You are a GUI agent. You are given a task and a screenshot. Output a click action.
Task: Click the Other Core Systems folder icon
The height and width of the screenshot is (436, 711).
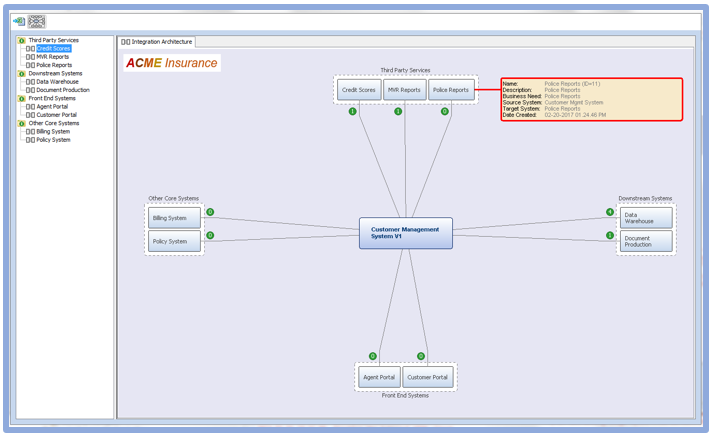pyautogui.click(x=22, y=123)
